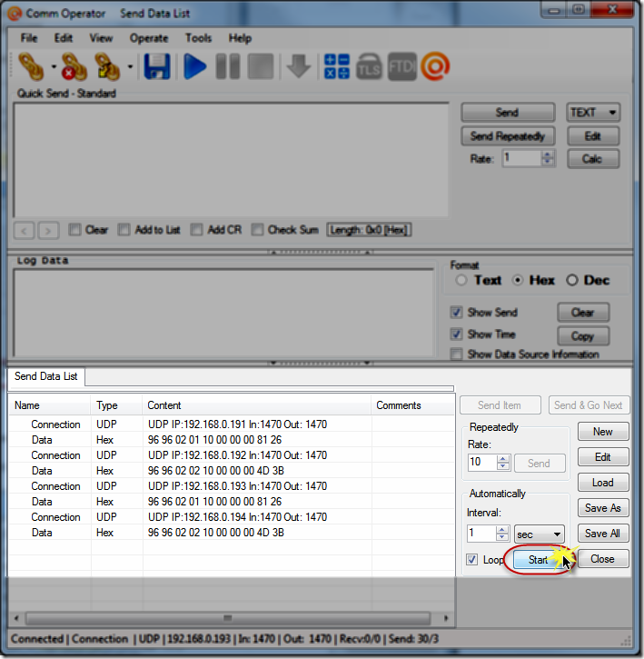Uncheck the Show Send checkbox
The width and height of the screenshot is (644, 659).
pyautogui.click(x=456, y=313)
